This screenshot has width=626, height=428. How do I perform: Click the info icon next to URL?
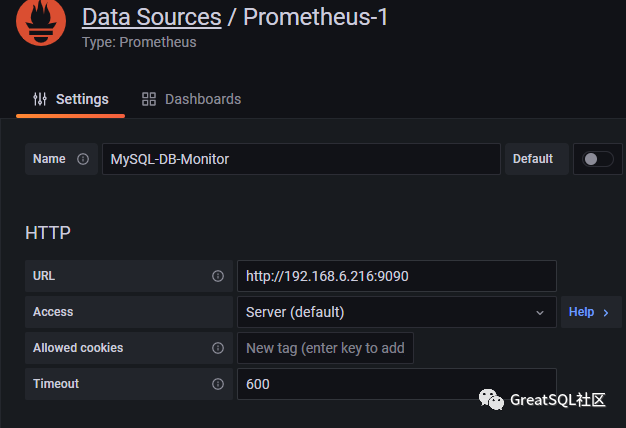tap(217, 276)
